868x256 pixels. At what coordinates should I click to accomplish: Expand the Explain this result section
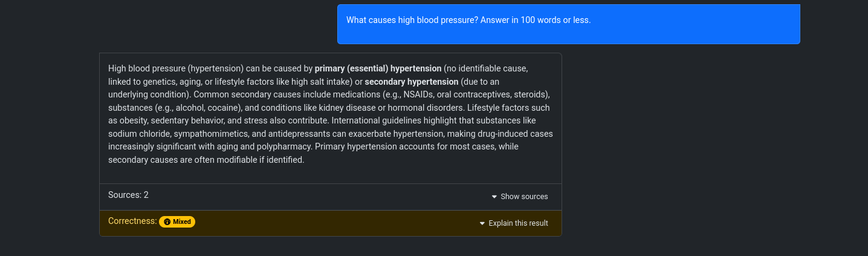point(513,223)
